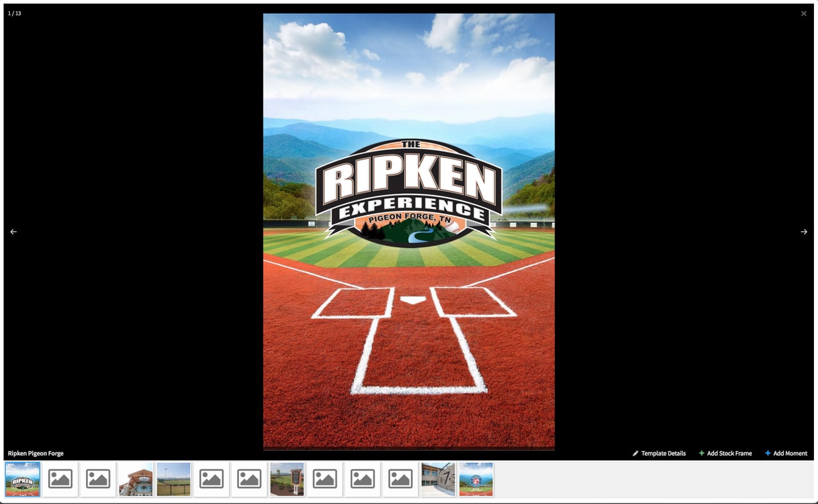Click Add Moment

pyautogui.click(x=786, y=453)
